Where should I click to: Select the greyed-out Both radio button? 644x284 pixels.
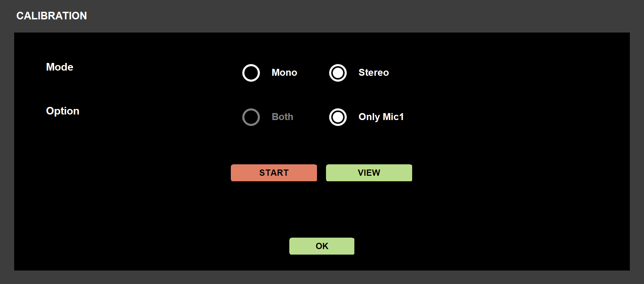coord(251,117)
